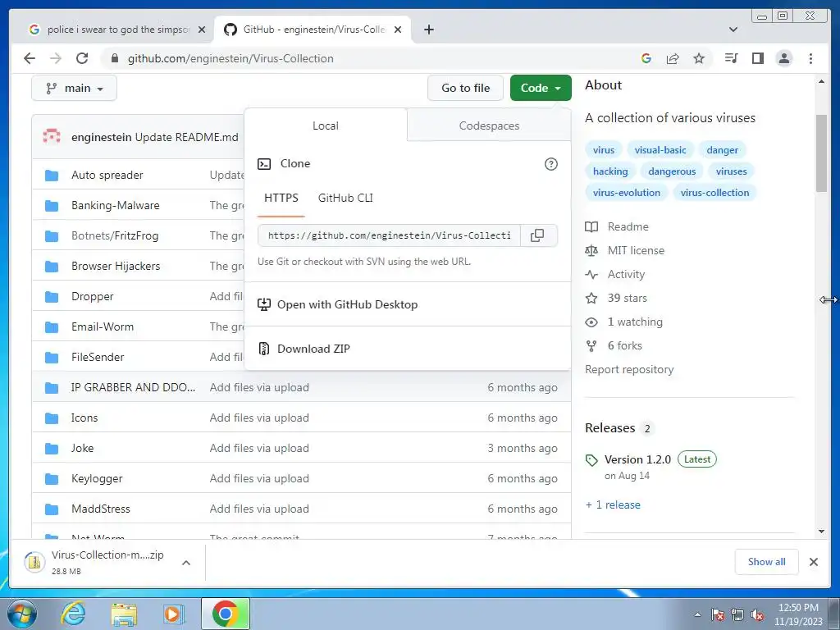Show hidden system tray icons
The width and height of the screenshot is (840, 630).
pyautogui.click(x=697, y=614)
